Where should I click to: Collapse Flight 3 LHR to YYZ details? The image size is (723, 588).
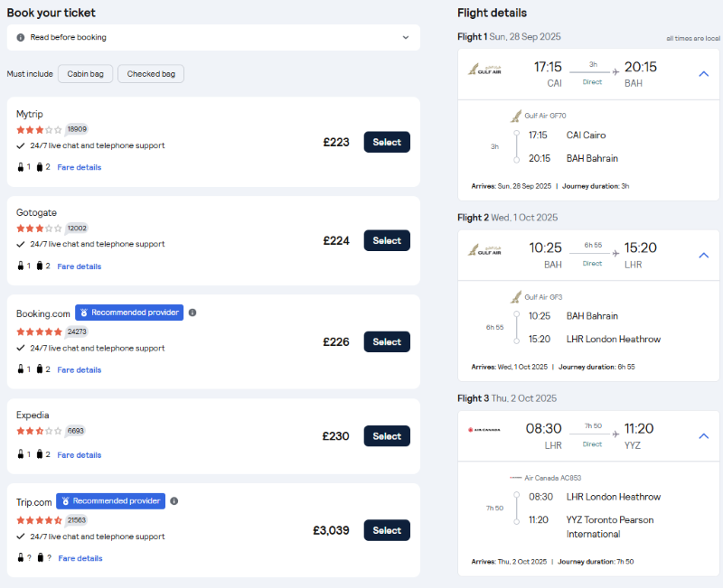click(x=704, y=436)
